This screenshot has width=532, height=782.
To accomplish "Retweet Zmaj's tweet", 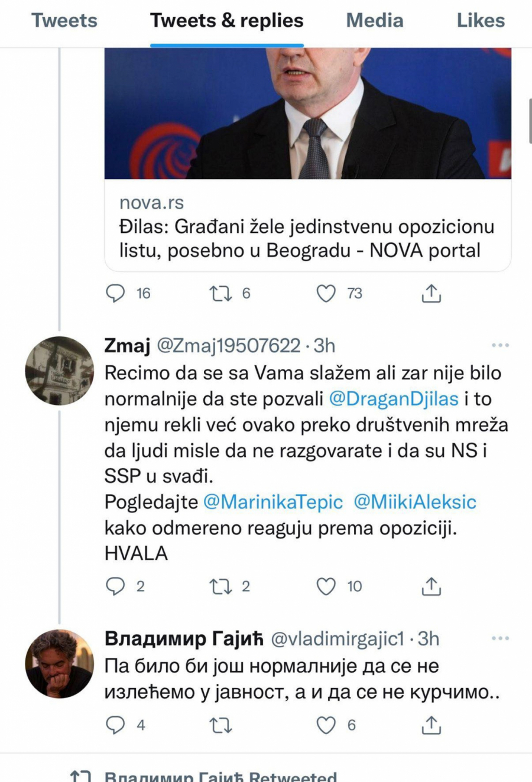I will click(220, 586).
